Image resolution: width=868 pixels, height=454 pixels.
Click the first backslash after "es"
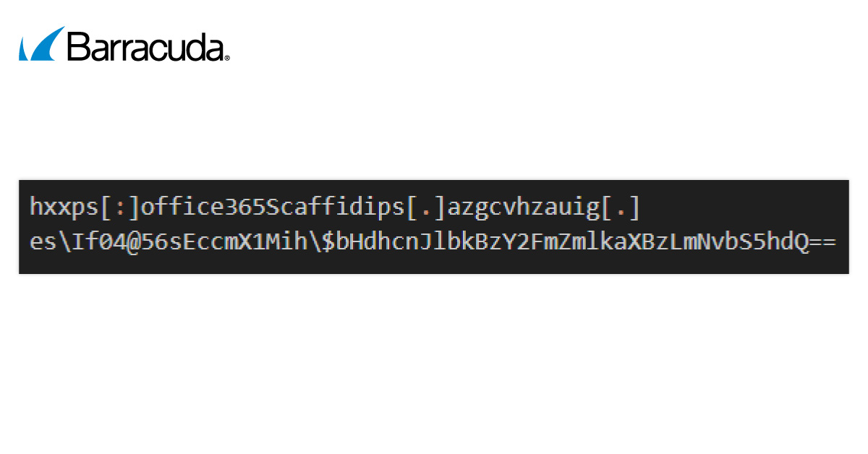tap(64, 242)
